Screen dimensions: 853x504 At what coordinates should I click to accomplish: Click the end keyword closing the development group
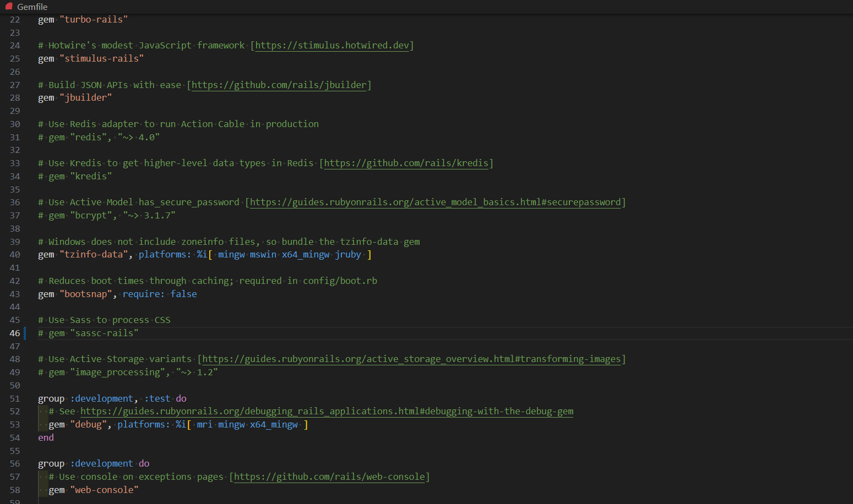coord(45,437)
